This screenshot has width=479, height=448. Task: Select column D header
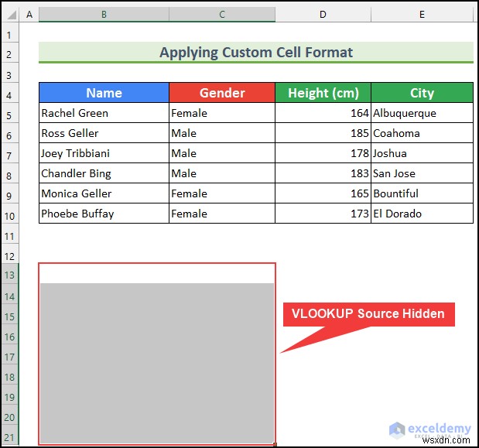point(323,15)
